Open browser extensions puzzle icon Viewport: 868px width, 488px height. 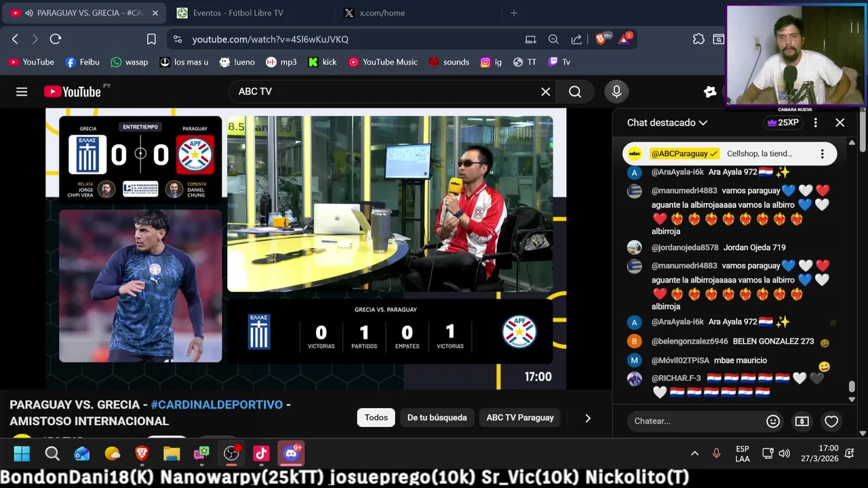(x=698, y=39)
